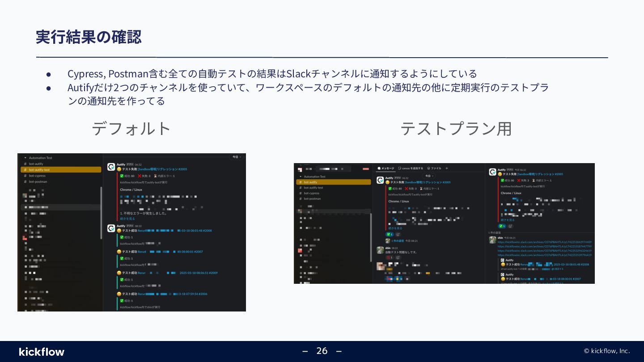The image size is (644, 362).
Task: Click Autify avatar in テストプラン用 channel message
Action: [380, 180]
